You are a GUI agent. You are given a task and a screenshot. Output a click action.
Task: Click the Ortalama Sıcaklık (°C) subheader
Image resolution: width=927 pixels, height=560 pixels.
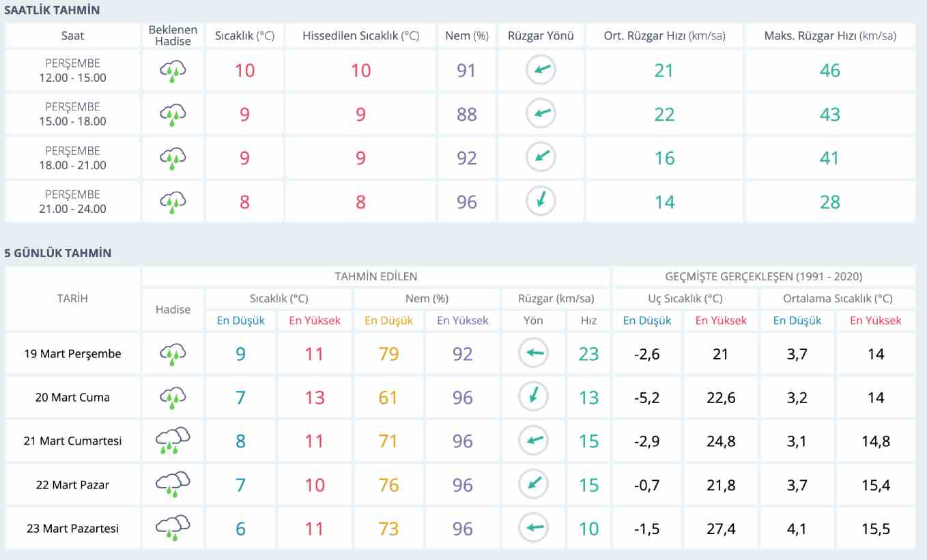click(838, 299)
